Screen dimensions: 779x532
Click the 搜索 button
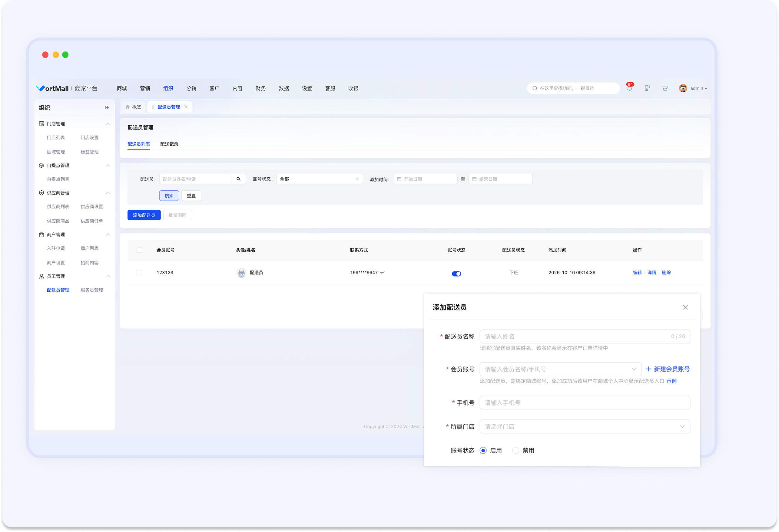pyautogui.click(x=169, y=196)
